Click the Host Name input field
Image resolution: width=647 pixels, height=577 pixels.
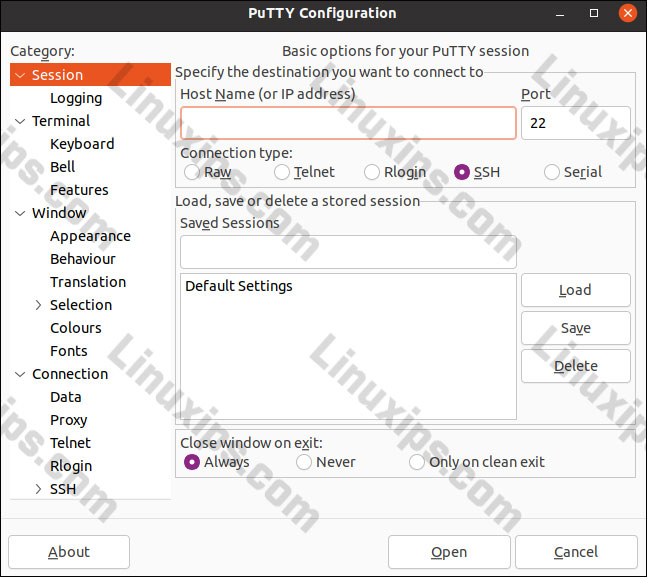point(348,123)
